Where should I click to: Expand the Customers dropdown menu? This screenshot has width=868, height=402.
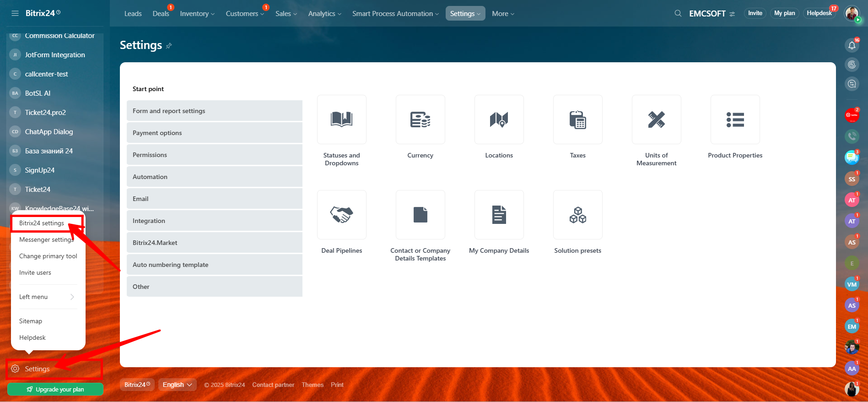[x=245, y=14]
